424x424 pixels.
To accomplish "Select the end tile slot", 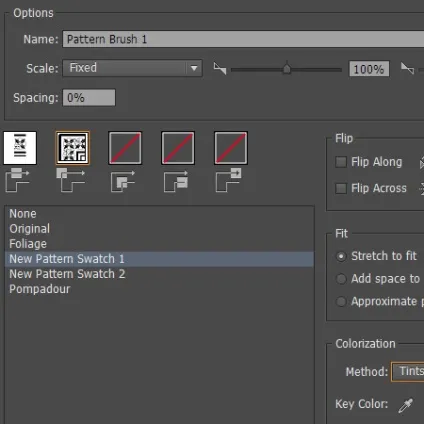I will point(231,148).
